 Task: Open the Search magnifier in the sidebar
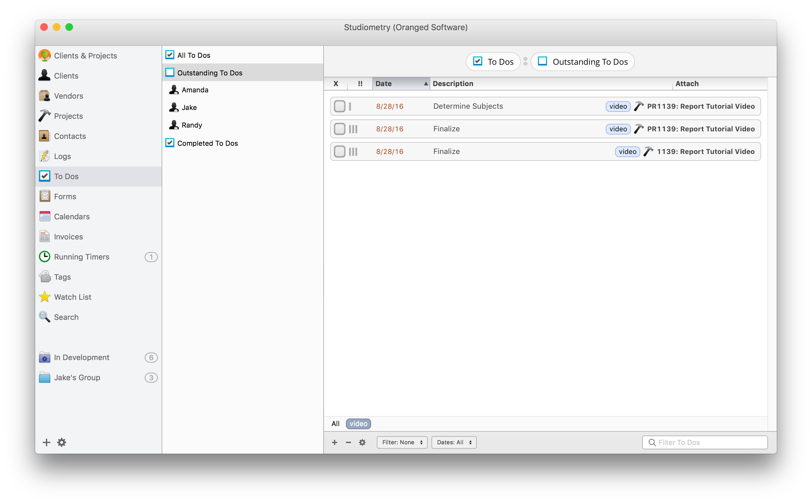[44, 317]
